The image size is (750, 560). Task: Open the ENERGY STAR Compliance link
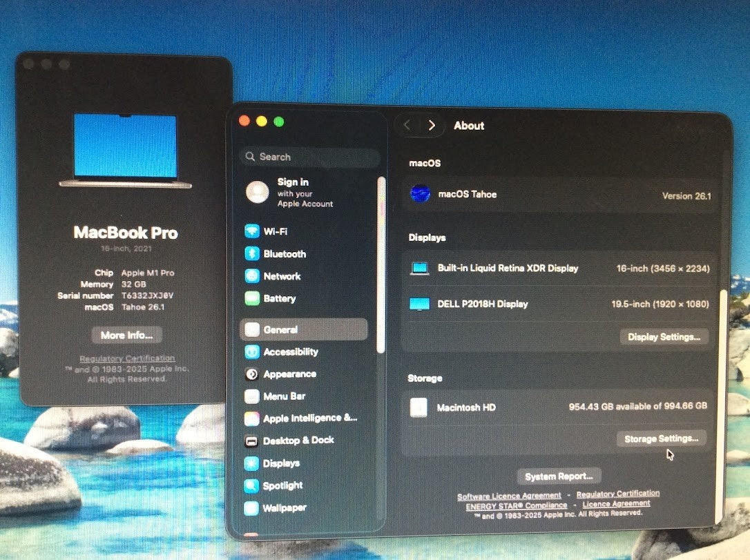pyautogui.click(x=517, y=505)
